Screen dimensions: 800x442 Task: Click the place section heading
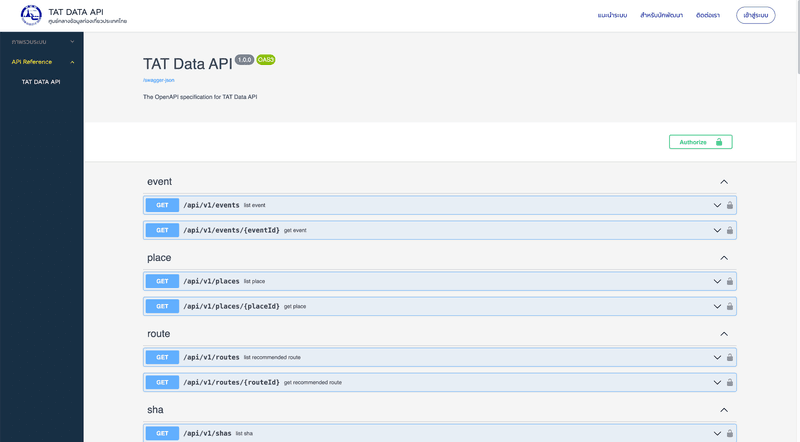tap(159, 258)
